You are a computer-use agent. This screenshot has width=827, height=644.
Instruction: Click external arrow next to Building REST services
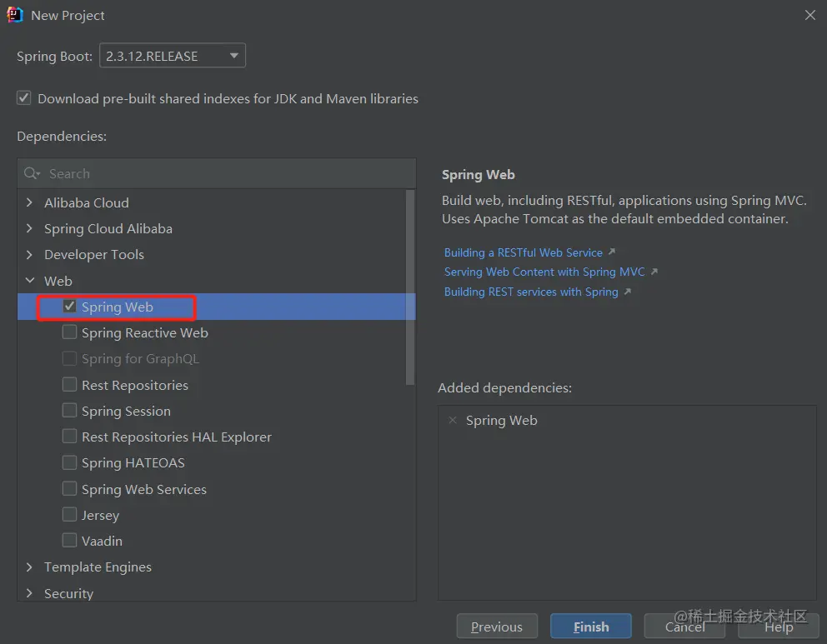[627, 292]
